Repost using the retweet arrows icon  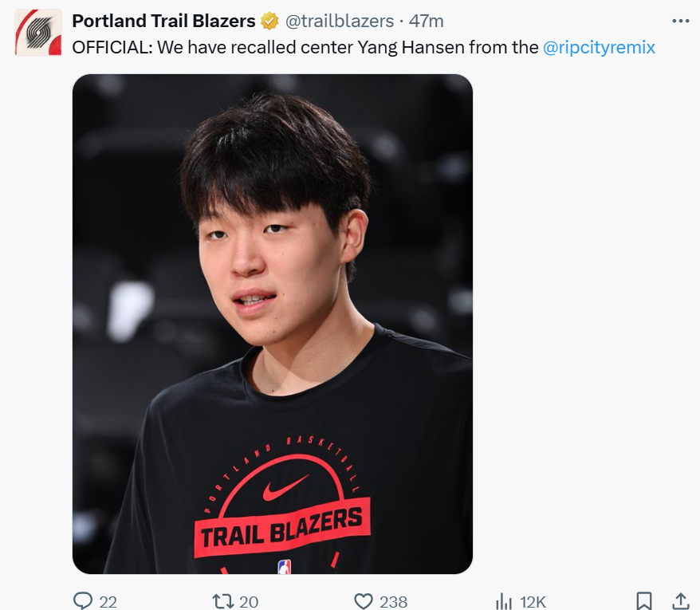pyautogui.click(x=222, y=600)
